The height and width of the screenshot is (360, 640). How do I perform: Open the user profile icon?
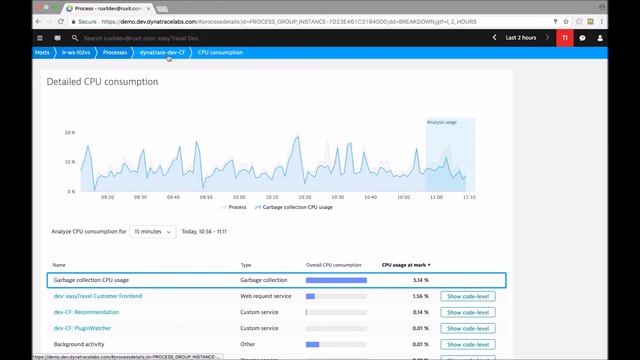pyautogui.click(x=600, y=38)
